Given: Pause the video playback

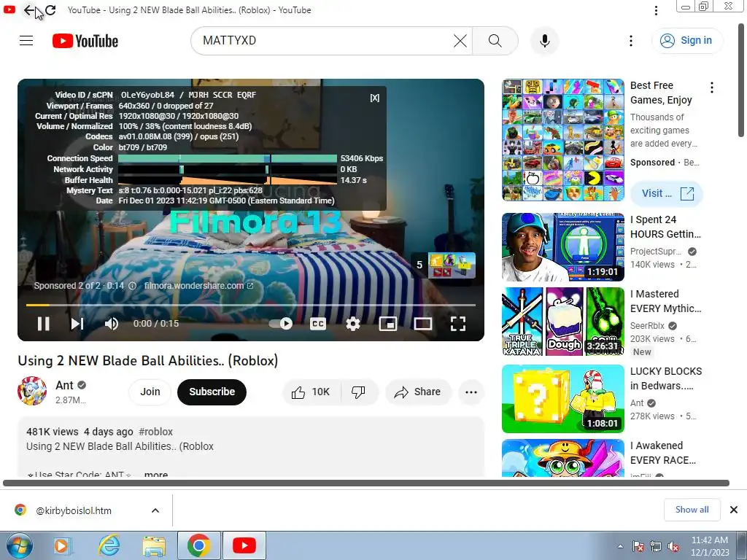Looking at the screenshot, I should (43, 324).
